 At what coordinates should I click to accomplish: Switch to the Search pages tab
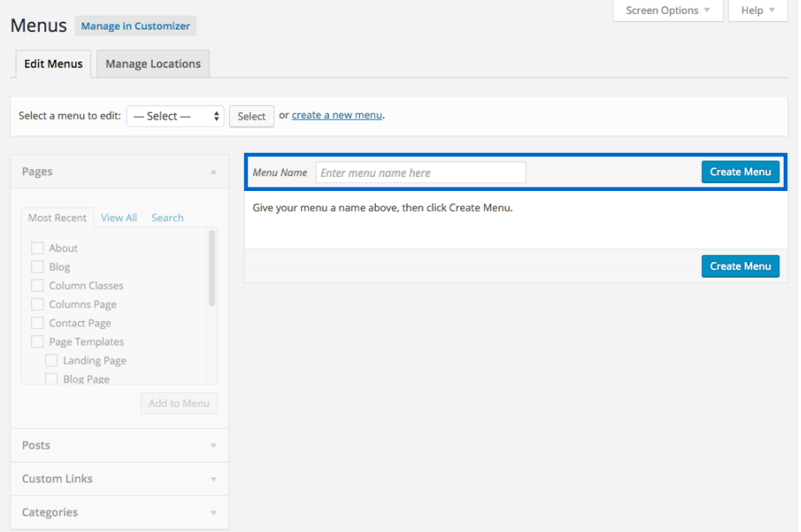tap(167, 218)
